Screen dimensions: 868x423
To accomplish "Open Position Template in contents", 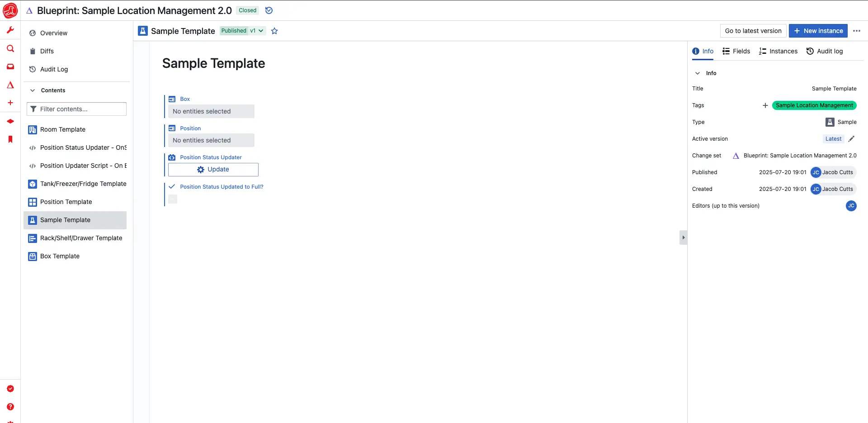I will click(x=75, y=202).
